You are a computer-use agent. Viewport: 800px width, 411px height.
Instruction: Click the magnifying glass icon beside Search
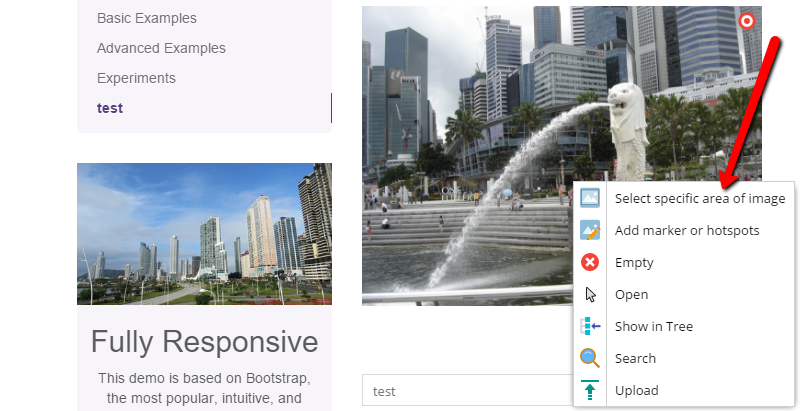point(590,358)
